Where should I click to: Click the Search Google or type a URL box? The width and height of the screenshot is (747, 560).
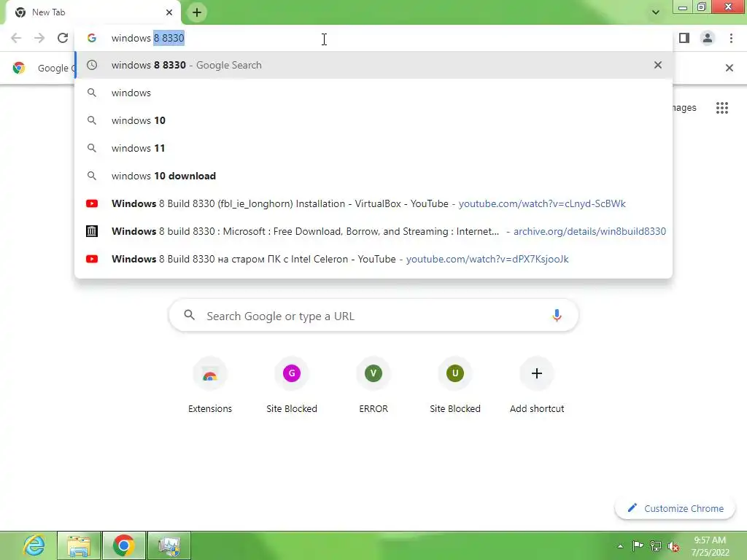tap(373, 315)
